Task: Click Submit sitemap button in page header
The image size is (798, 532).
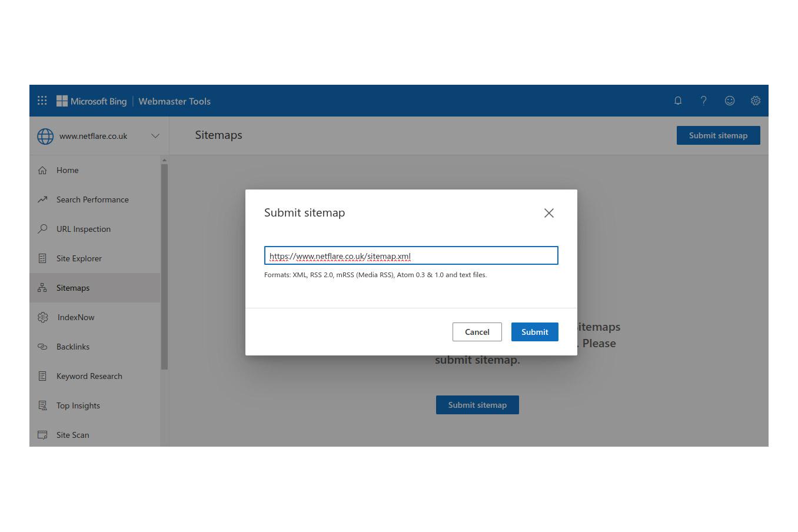Action: [718, 135]
